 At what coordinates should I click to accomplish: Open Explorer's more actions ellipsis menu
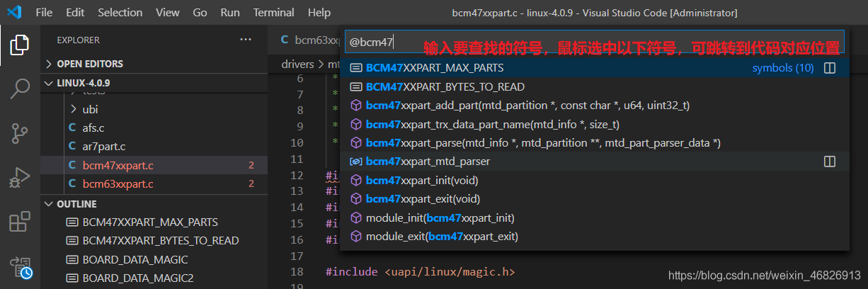[246, 40]
